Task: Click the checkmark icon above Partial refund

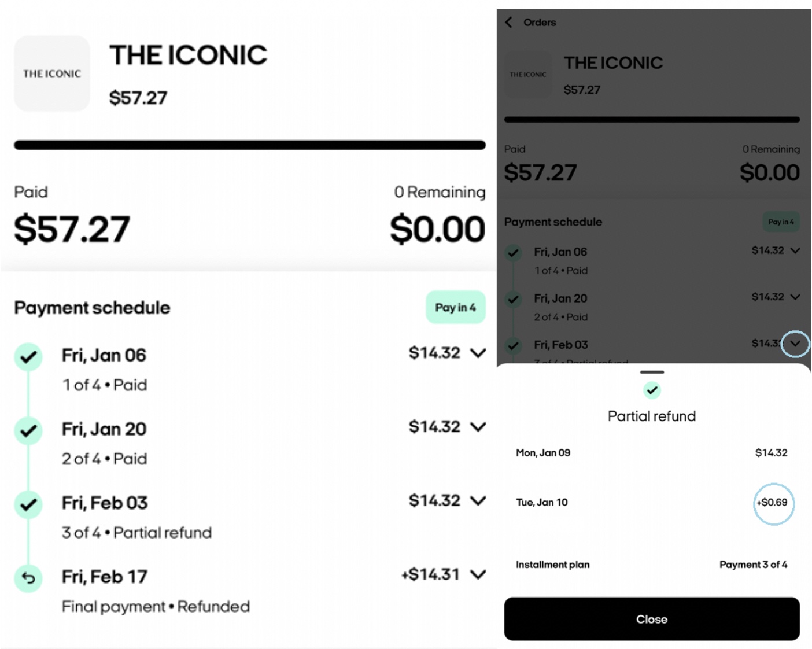Action: pos(652,390)
